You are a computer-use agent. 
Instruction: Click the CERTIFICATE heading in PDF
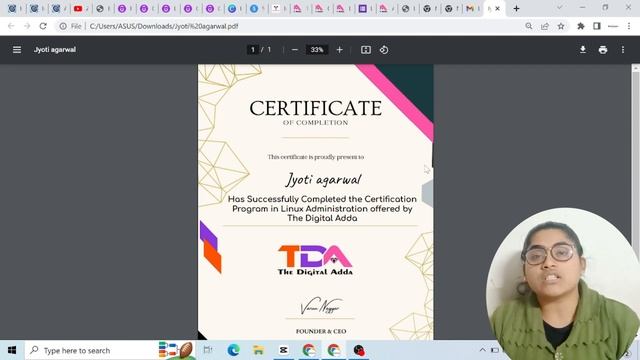pyautogui.click(x=316, y=109)
